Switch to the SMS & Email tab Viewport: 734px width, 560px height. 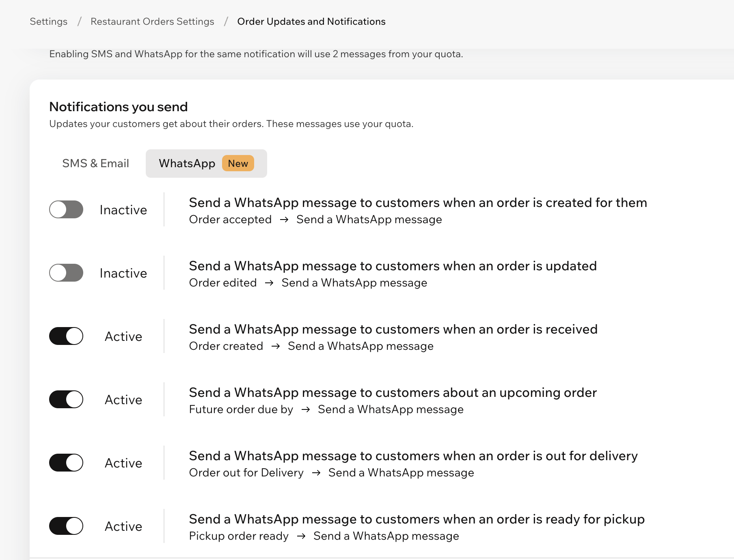95,163
